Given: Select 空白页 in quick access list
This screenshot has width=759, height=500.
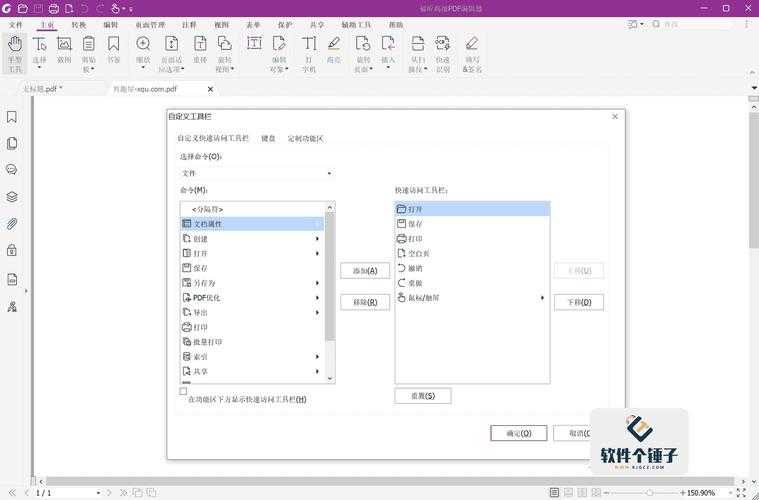Looking at the screenshot, I should 418,254.
